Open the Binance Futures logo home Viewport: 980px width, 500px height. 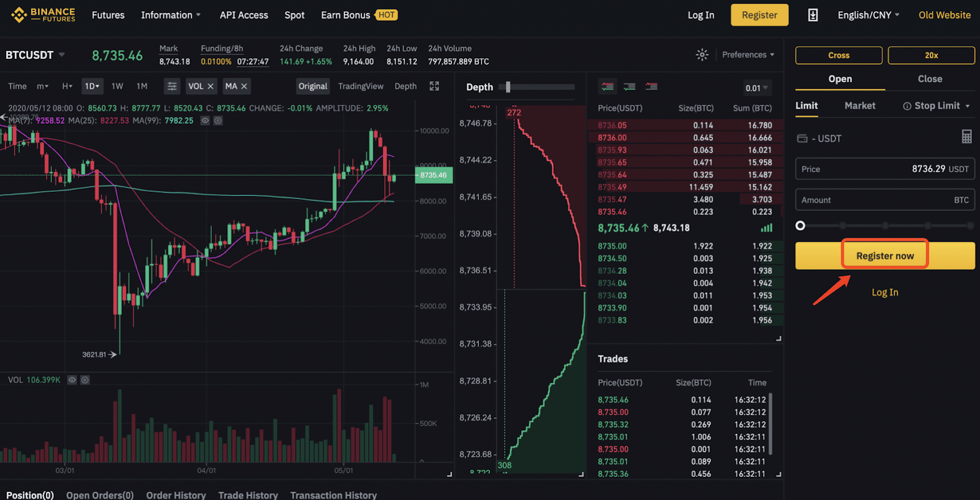pos(43,15)
